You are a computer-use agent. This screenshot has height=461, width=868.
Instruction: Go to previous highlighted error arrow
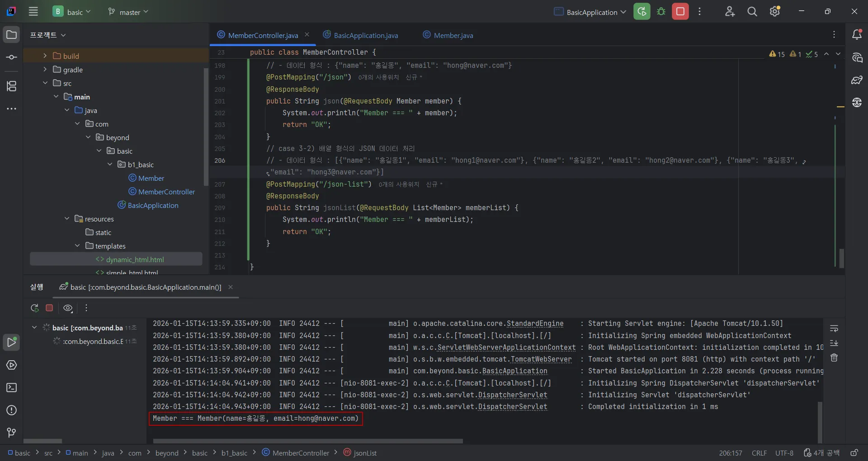point(826,54)
